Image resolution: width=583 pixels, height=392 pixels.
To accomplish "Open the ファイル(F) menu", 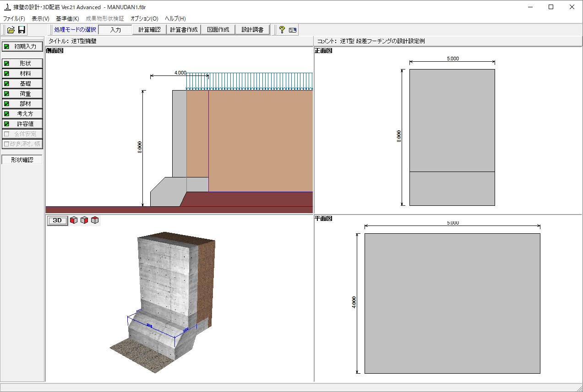I will tap(14, 19).
